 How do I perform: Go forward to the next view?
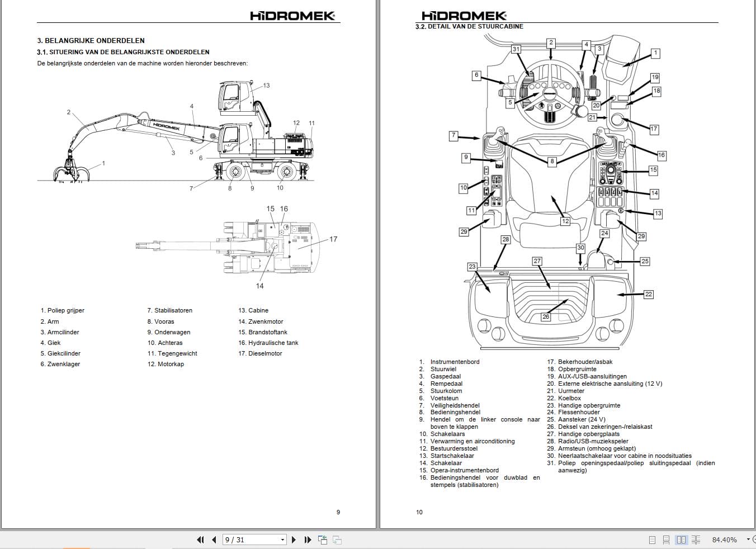(337, 539)
